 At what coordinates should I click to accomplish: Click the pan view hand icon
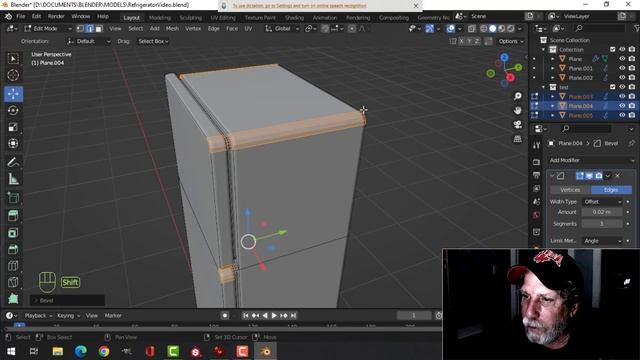pyautogui.click(x=518, y=110)
